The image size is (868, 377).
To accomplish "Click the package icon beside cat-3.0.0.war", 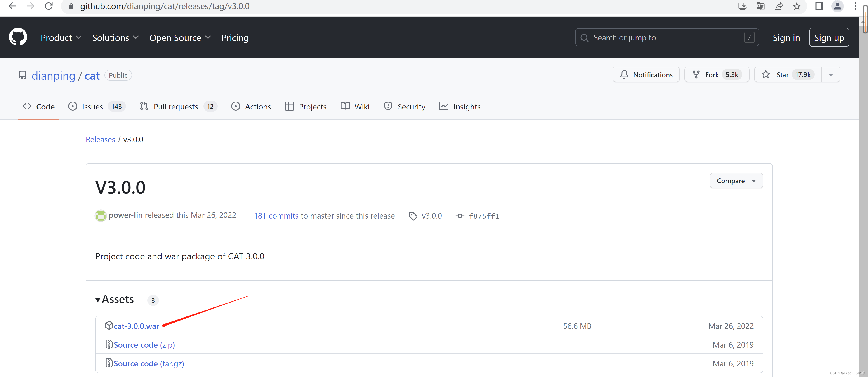I will click(109, 326).
